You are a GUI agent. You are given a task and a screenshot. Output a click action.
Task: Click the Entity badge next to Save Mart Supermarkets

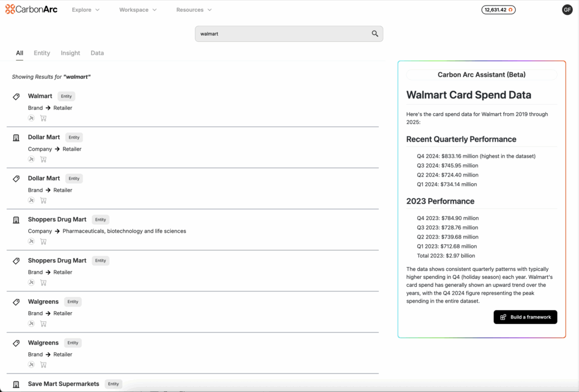click(x=113, y=384)
